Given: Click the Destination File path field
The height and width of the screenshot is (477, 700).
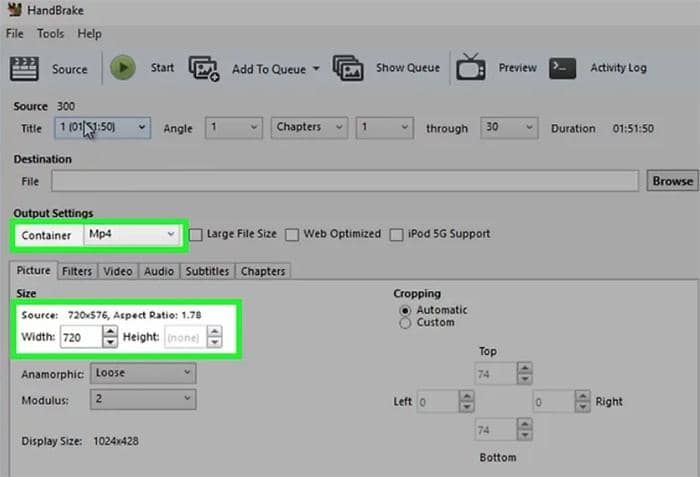Looking at the screenshot, I should 345,181.
